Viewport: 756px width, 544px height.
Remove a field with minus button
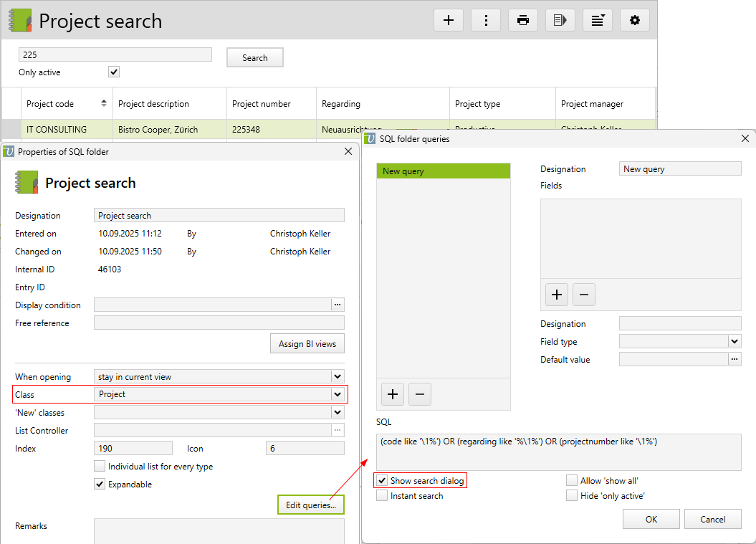[x=583, y=294]
